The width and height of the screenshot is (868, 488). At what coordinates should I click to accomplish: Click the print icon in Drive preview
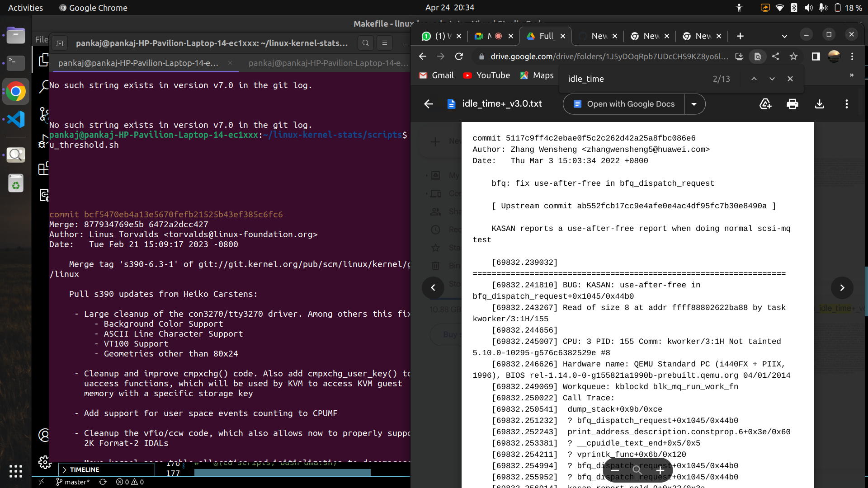(x=792, y=104)
